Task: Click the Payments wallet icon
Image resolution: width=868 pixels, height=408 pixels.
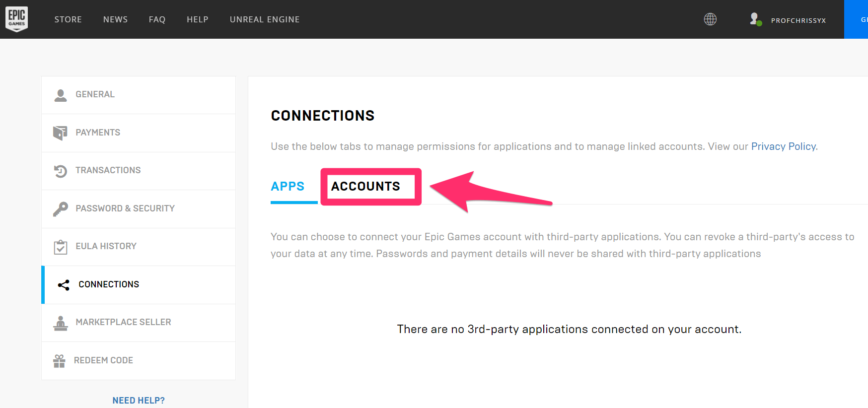Action: [60, 133]
